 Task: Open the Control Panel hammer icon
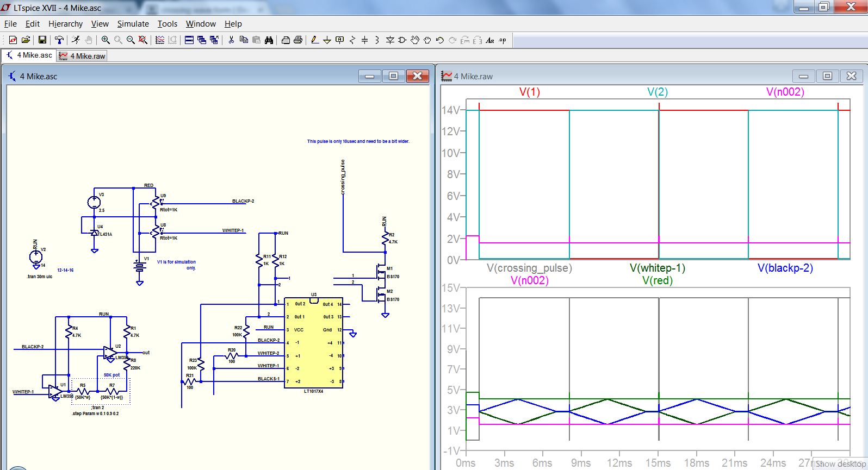coord(59,40)
